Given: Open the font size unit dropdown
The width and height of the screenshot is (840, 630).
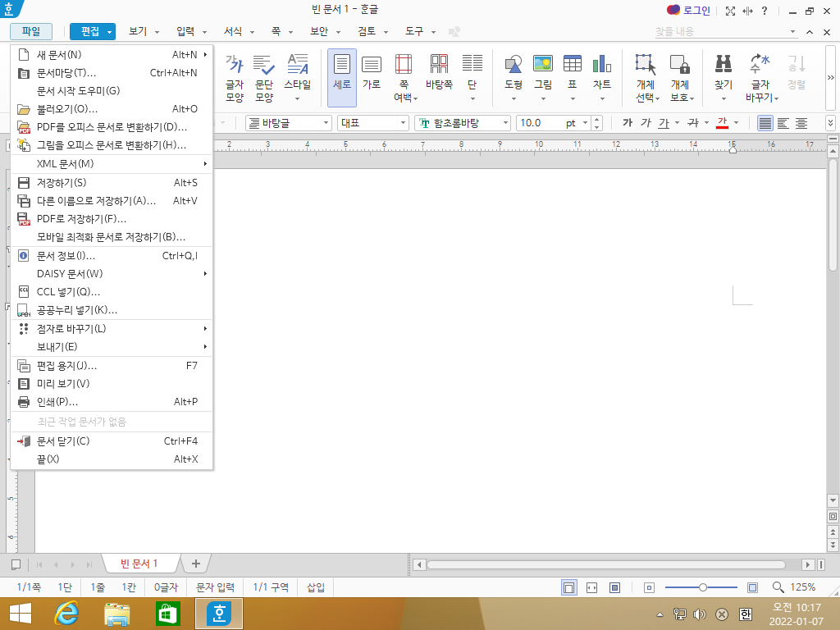Looking at the screenshot, I should tap(585, 123).
